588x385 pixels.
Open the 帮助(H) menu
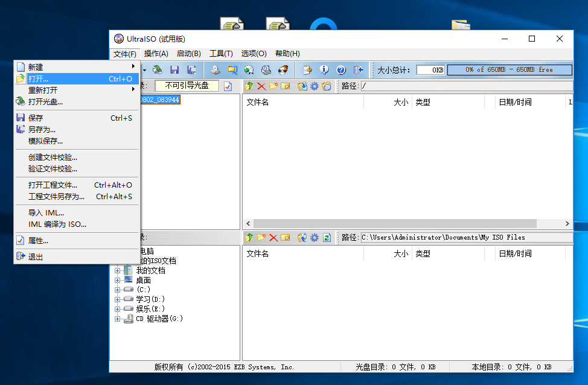[x=287, y=54]
